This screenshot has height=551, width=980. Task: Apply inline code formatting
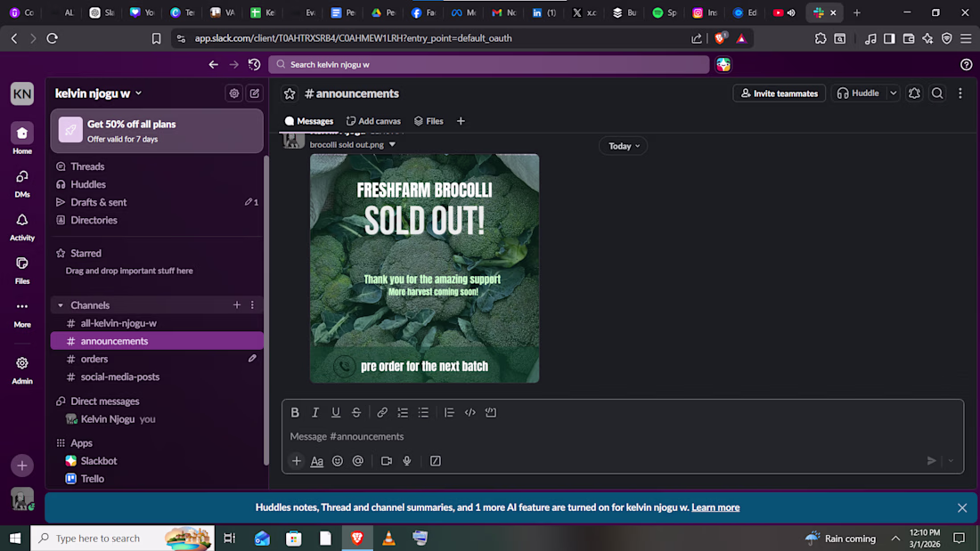pos(470,412)
